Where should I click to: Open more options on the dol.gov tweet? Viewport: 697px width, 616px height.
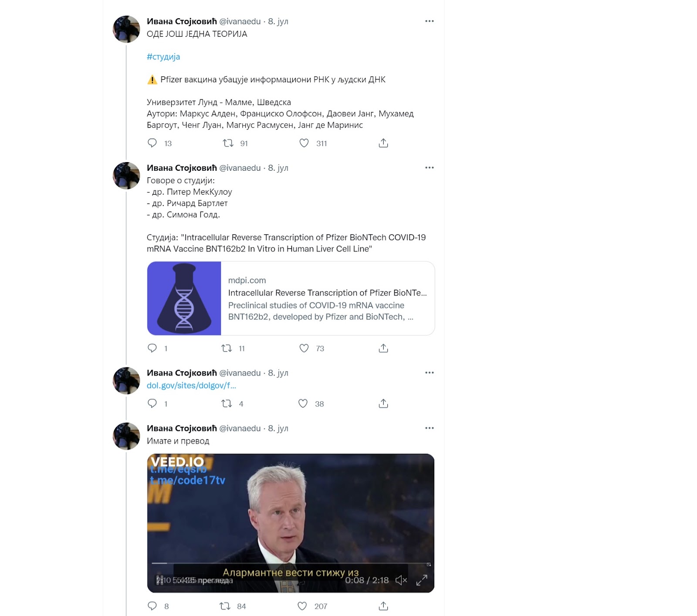coord(430,372)
